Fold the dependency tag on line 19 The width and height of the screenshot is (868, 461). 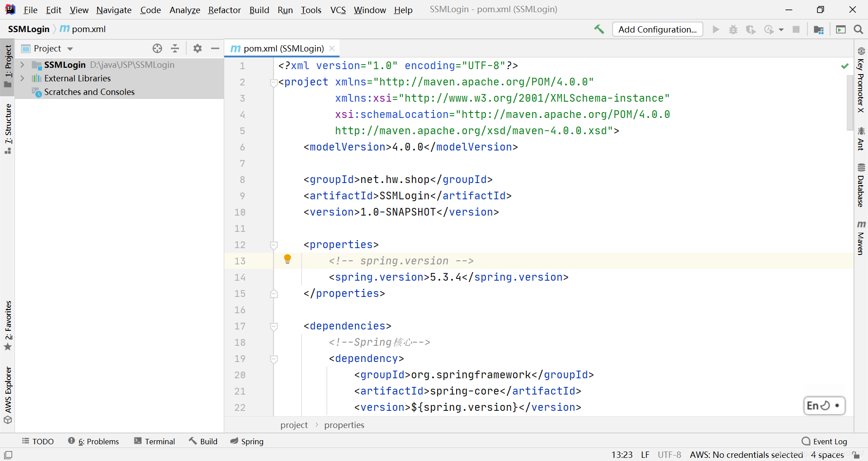tap(274, 359)
